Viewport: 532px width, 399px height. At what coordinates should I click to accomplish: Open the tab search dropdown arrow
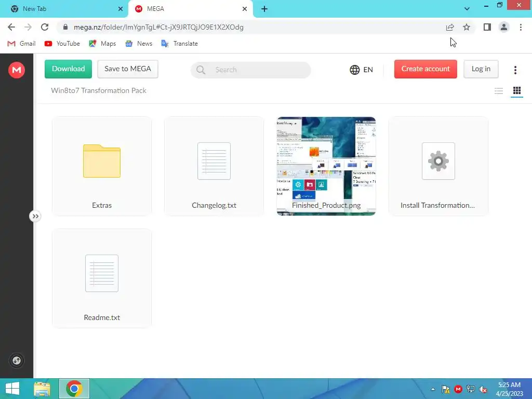pyautogui.click(x=467, y=9)
